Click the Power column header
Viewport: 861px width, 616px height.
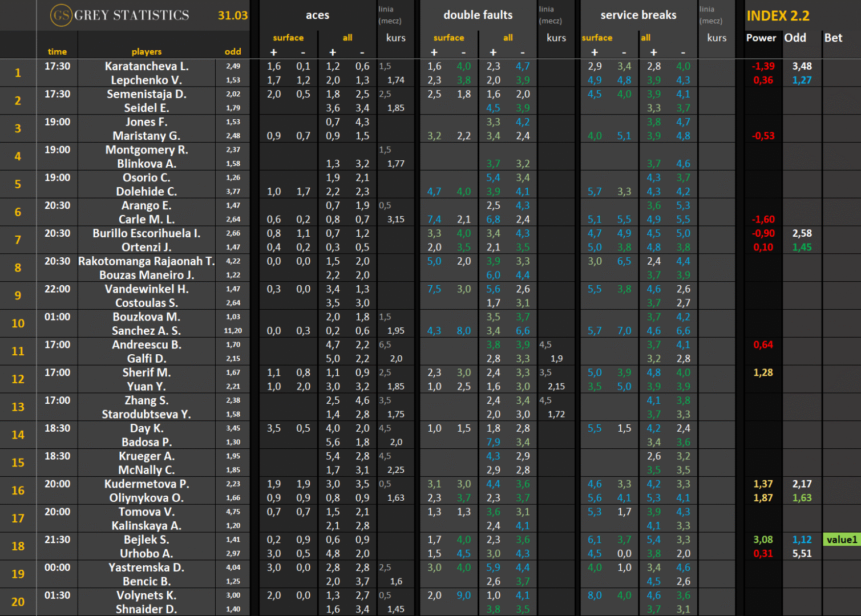click(x=761, y=38)
